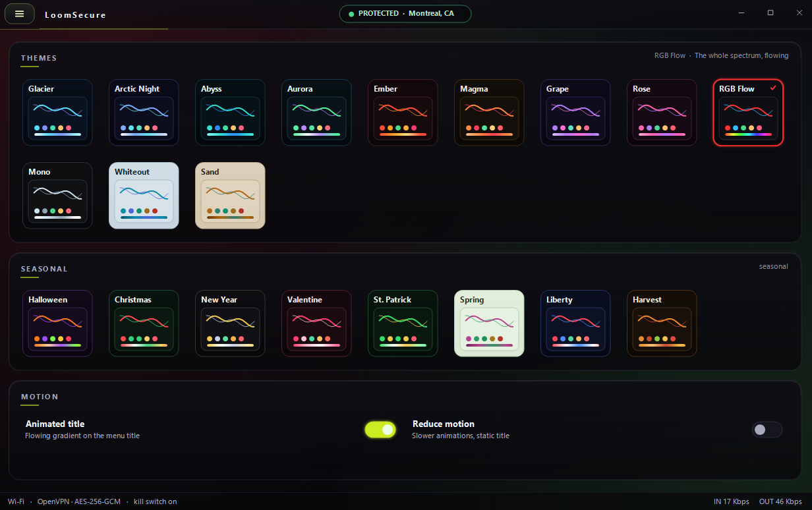Image resolution: width=812 pixels, height=510 pixels.
Task: Apply the Aurora theme
Action: pos(316,113)
